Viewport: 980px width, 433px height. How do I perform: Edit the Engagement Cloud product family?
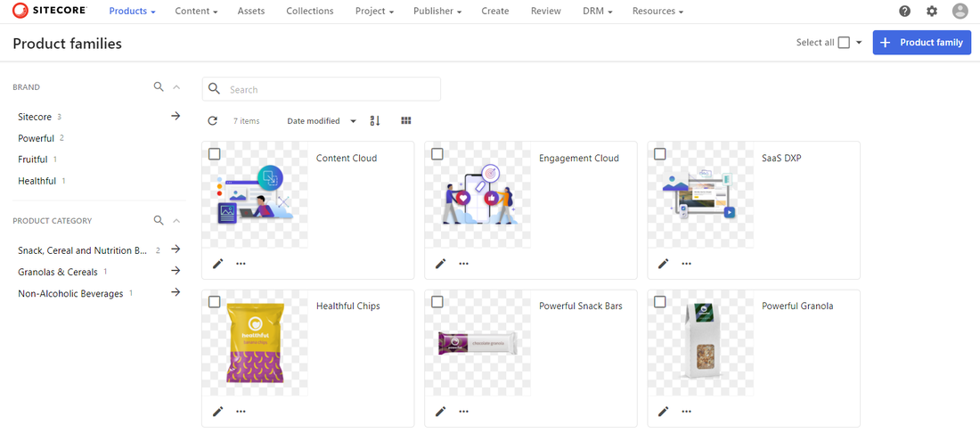coord(441,263)
